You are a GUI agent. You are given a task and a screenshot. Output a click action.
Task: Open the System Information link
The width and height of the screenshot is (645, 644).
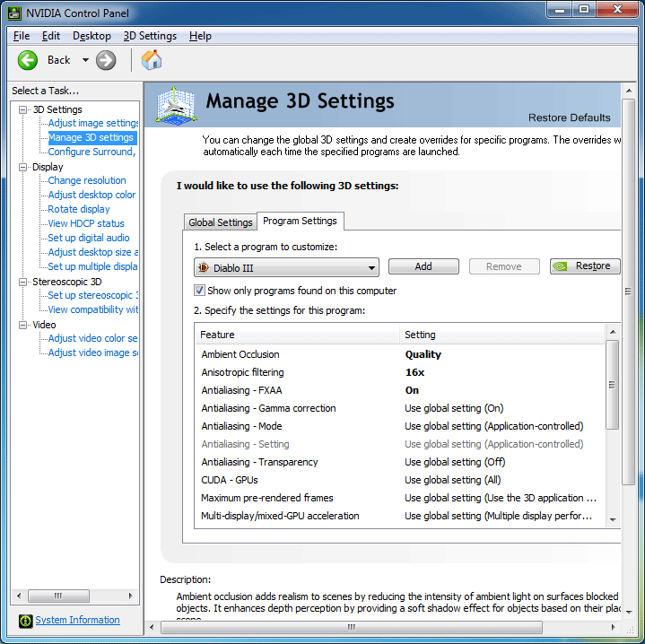coord(77,620)
